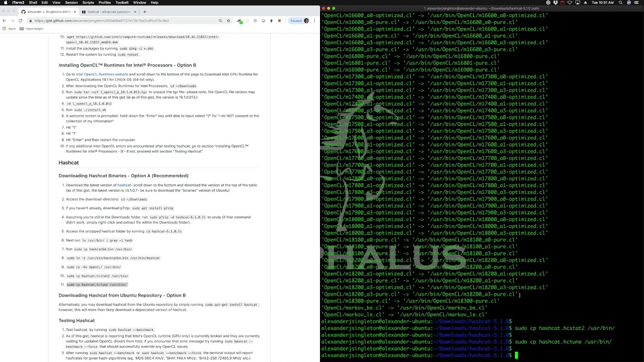Go forward in Chrome
The width and height of the screenshot is (644, 362).
pos(12,21)
